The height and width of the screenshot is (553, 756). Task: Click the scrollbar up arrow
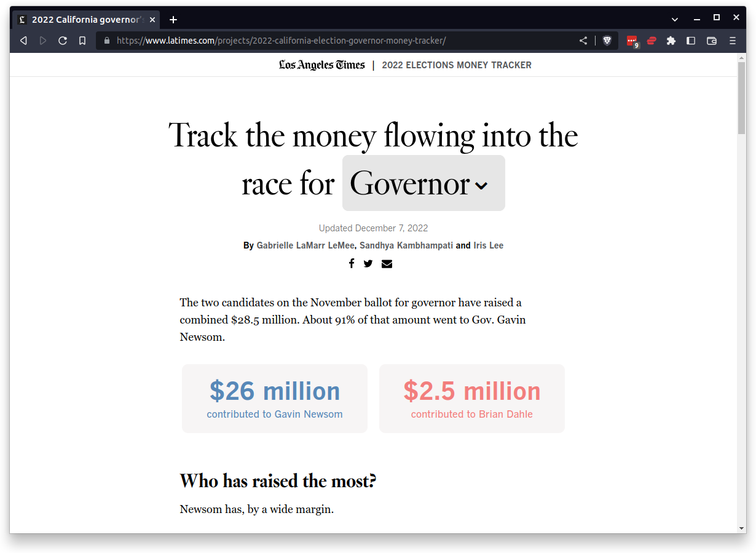[x=741, y=57]
